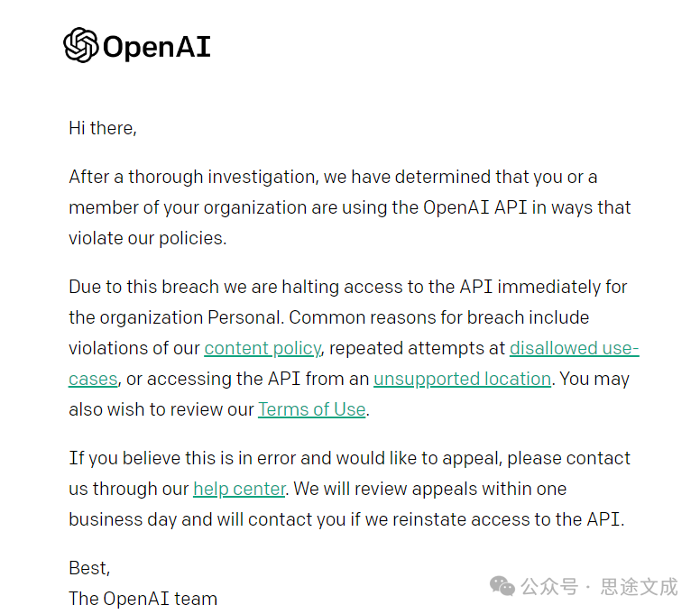Click the Best sign-off line

tap(89, 569)
